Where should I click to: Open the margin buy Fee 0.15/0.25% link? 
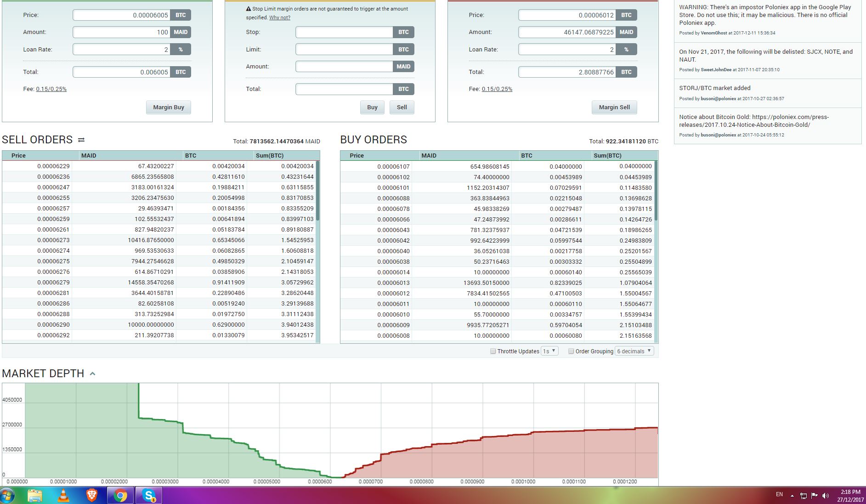click(x=51, y=89)
